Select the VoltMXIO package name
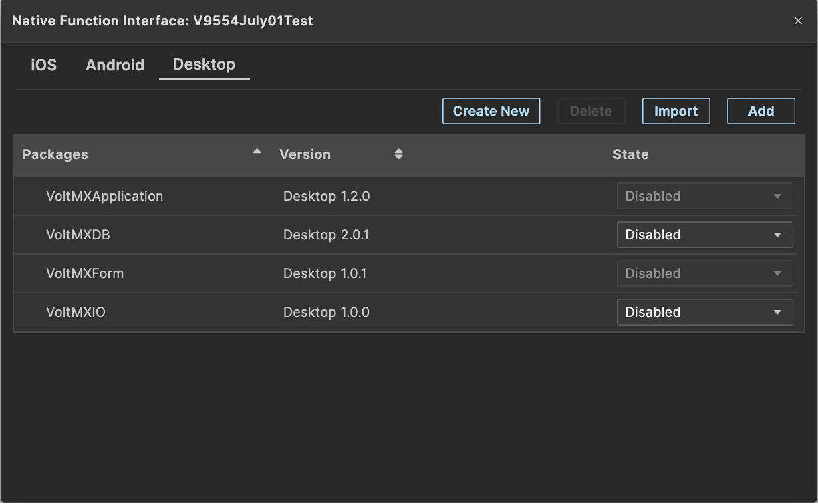This screenshot has width=818, height=504. [76, 312]
